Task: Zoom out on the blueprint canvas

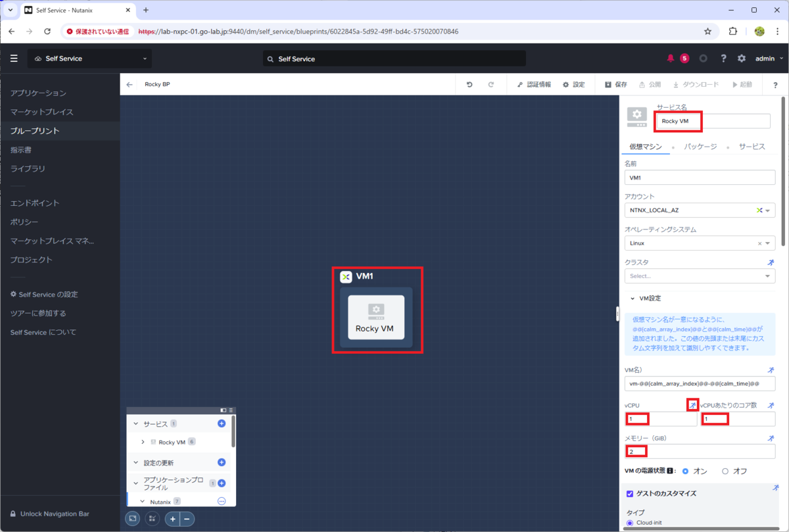Action: point(187,519)
